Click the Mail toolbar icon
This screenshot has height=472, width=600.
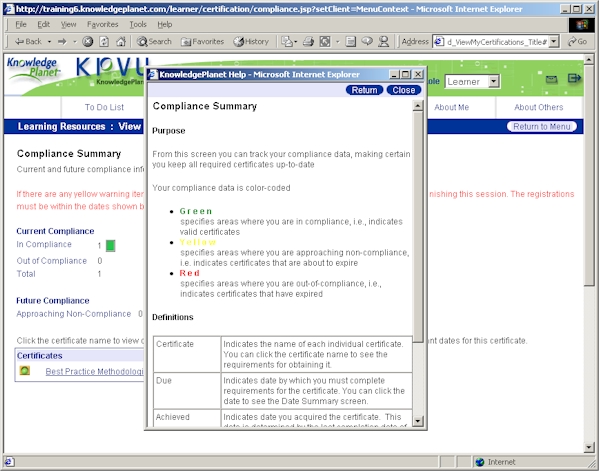pyautogui.click(x=287, y=41)
